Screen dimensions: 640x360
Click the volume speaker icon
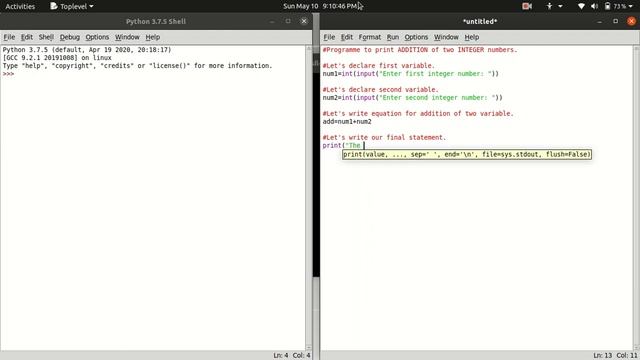pyautogui.click(x=594, y=6)
